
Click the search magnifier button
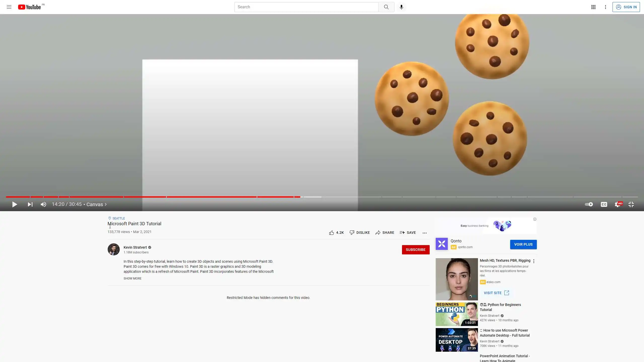(386, 7)
